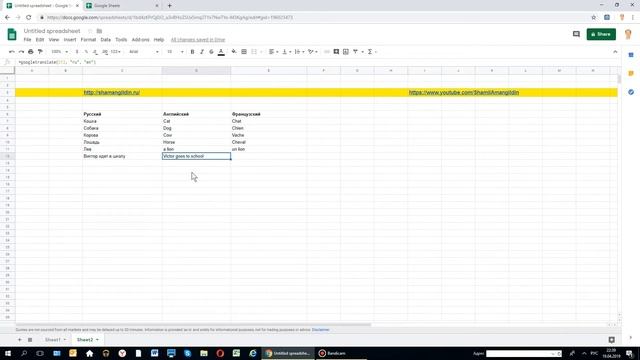Click the move to folder icon
Viewport: 640px width, 360px height.
point(99,31)
